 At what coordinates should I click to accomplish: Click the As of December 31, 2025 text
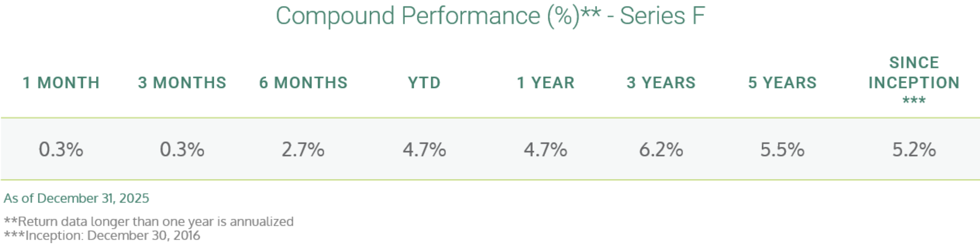[x=77, y=198]
